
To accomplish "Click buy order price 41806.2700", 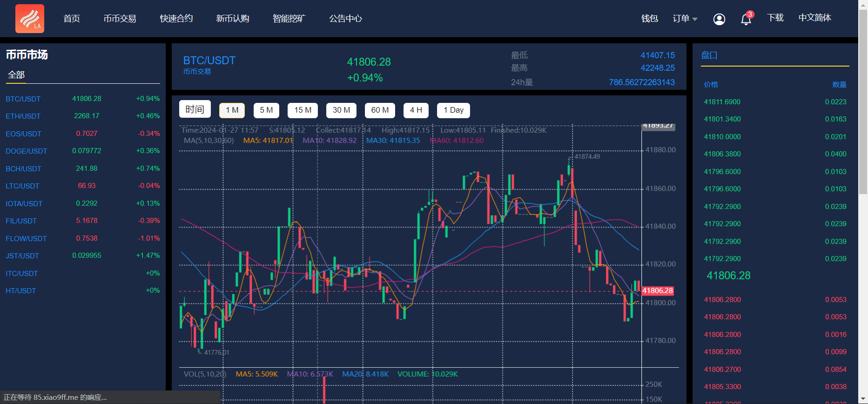I will click(x=722, y=370).
